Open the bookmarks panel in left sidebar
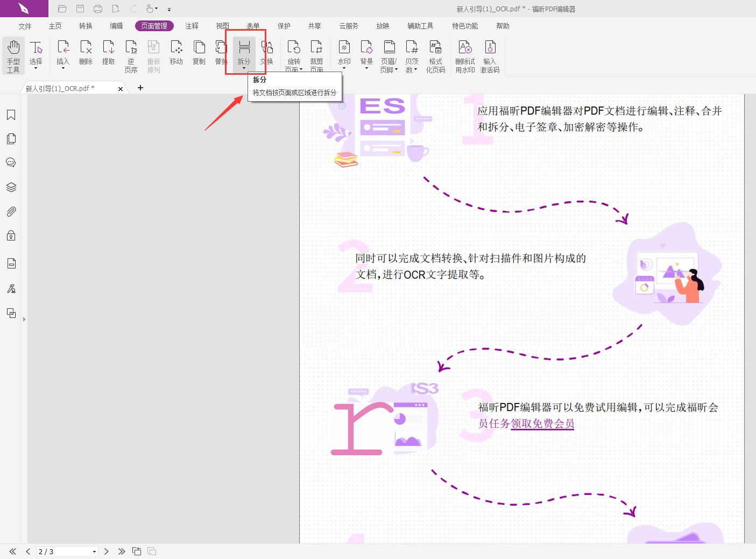 (11, 115)
